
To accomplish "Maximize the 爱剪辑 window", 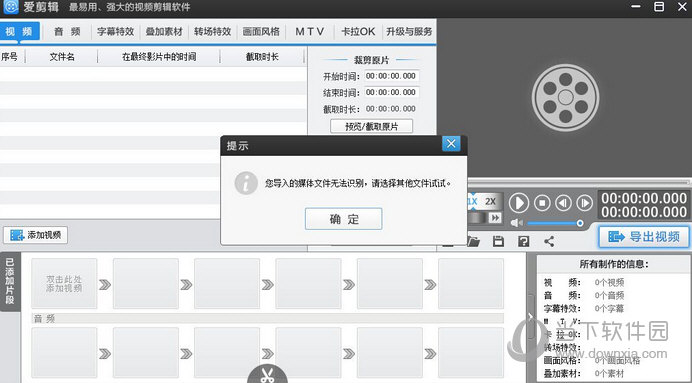I will tap(659, 7).
